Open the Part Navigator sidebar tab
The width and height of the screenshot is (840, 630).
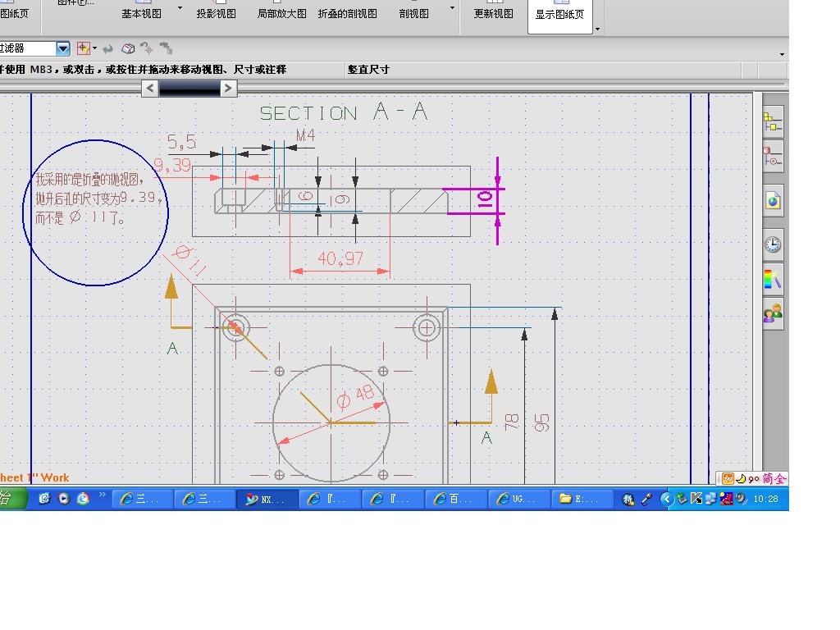(773, 157)
